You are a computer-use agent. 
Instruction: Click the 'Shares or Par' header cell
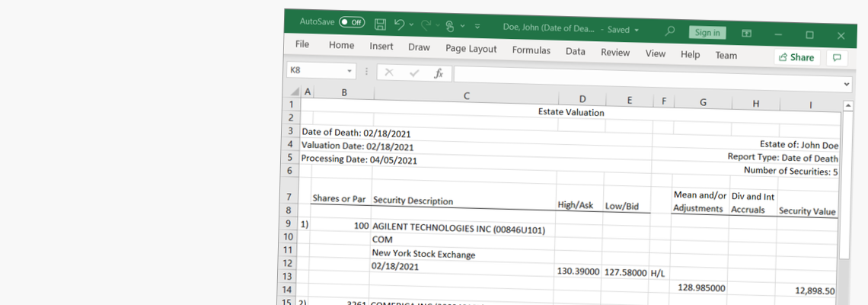340,198
